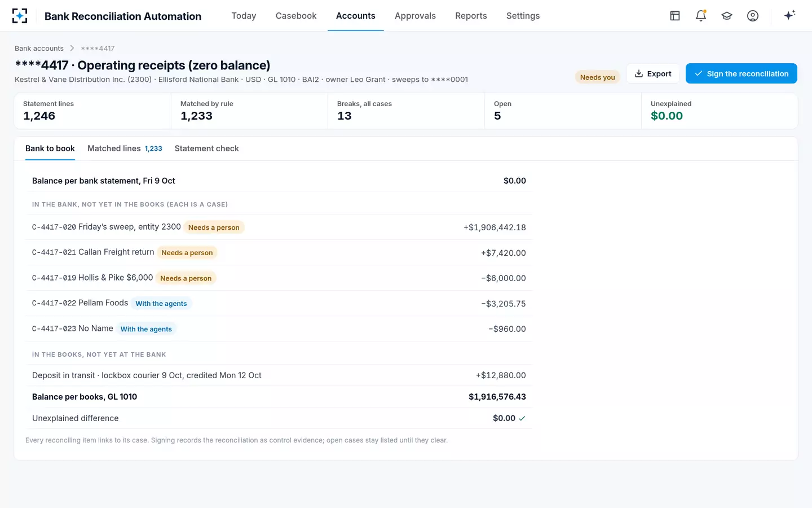Switch to the Bank to book tab
Image resolution: width=812 pixels, height=508 pixels.
50,148
